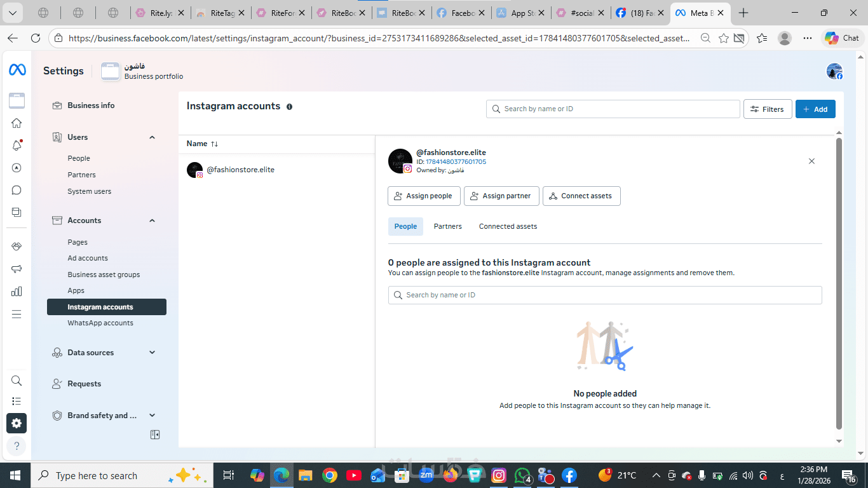Collapse the Users section
This screenshot has height=488, width=868.
(x=152, y=137)
